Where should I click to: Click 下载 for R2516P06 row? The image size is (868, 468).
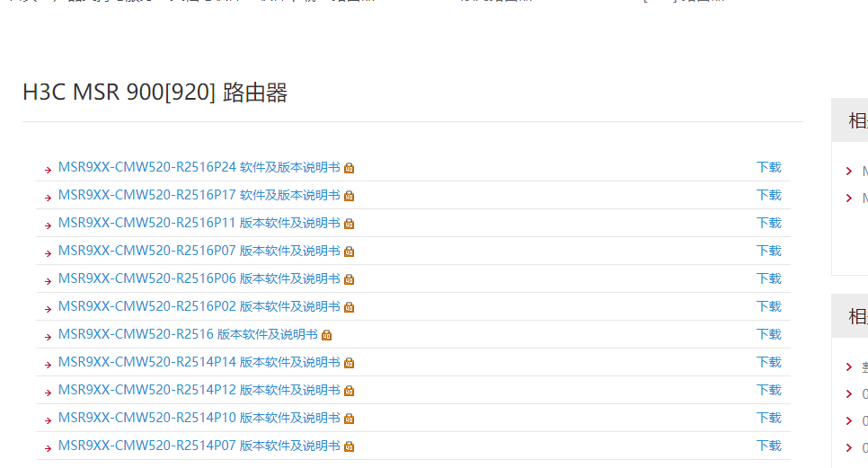pyautogui.click(x=769, y=278)
